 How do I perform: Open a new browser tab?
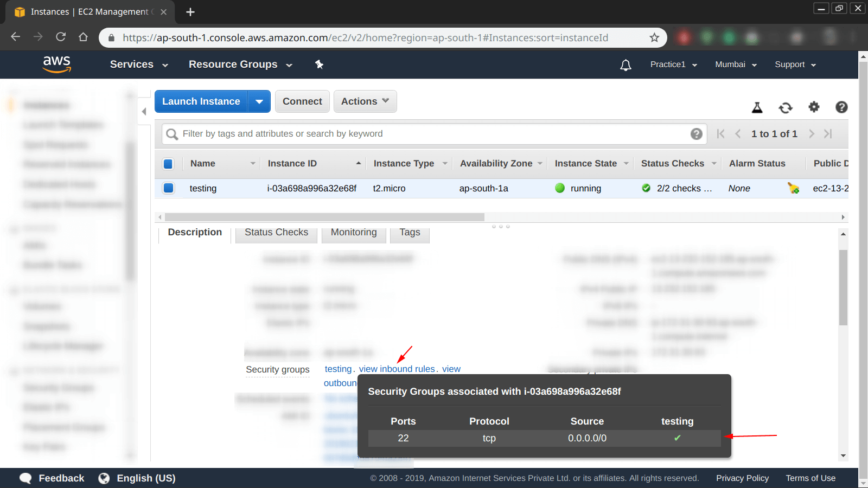(x=190, y=12)
